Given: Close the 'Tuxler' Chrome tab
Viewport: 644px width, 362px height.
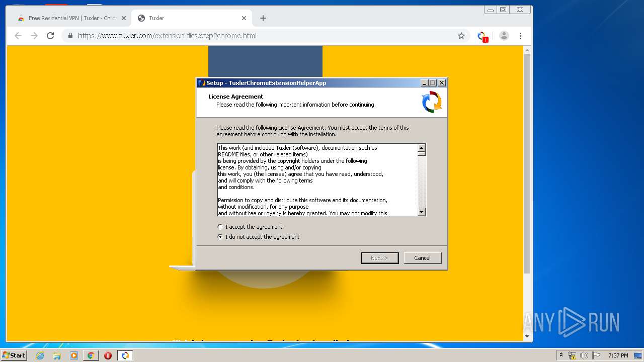Looking at the screenshot, I should (244, 18).
